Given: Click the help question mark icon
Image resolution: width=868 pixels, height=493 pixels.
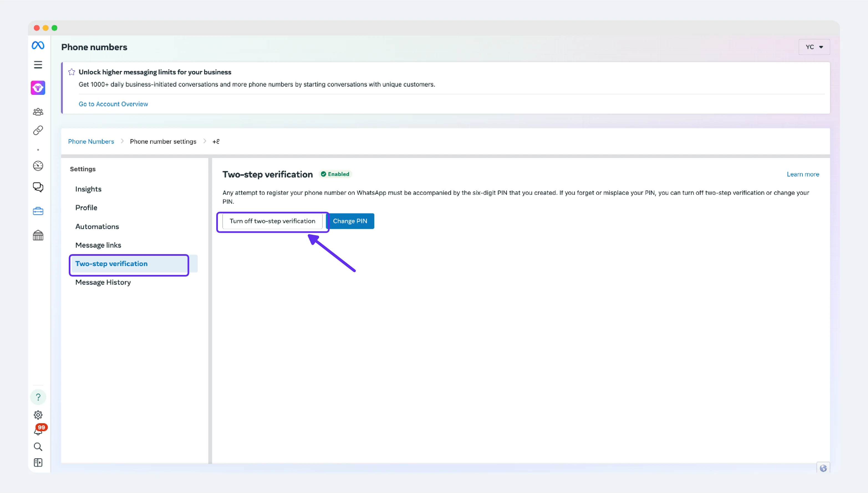Looking at the screenshot, I should [x=38, y=397].
